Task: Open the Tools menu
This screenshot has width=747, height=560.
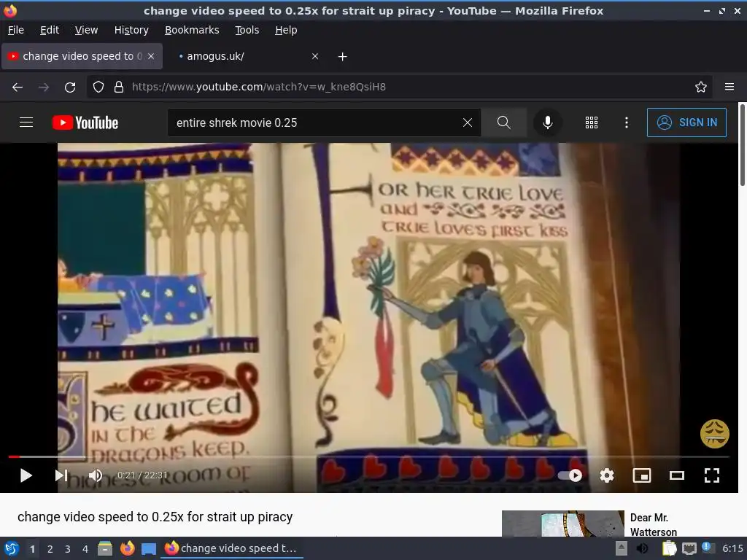Action: 247,30
